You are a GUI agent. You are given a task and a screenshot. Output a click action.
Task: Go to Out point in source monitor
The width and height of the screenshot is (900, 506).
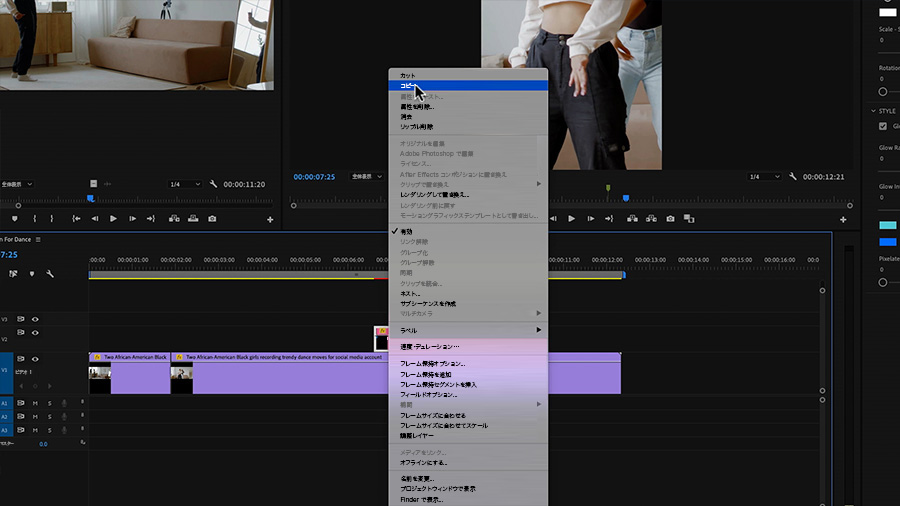pos(151,219)
